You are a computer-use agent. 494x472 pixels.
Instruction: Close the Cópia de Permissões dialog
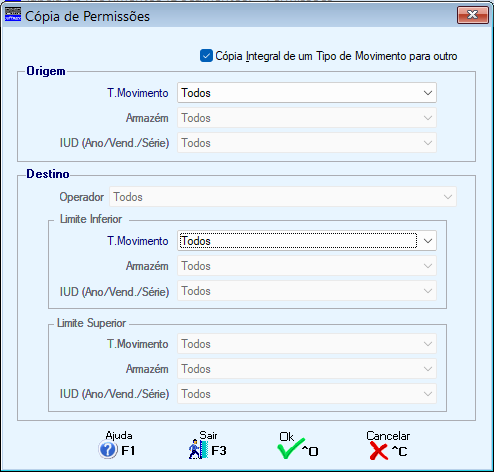point(473,15)
